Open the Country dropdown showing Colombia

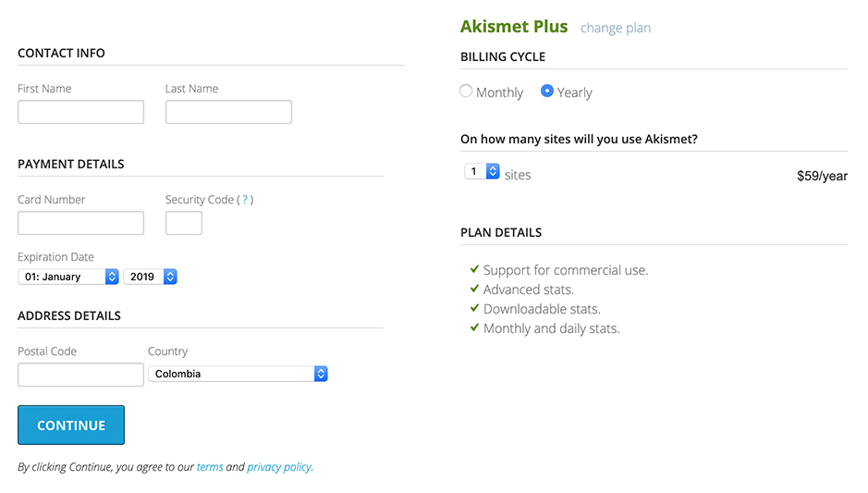tap(238, 374)
